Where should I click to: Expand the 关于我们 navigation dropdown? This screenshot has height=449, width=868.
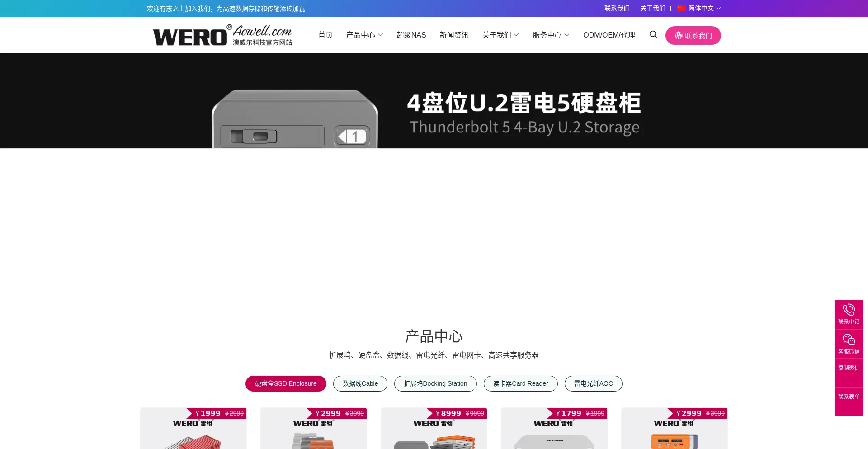(500, 35)
